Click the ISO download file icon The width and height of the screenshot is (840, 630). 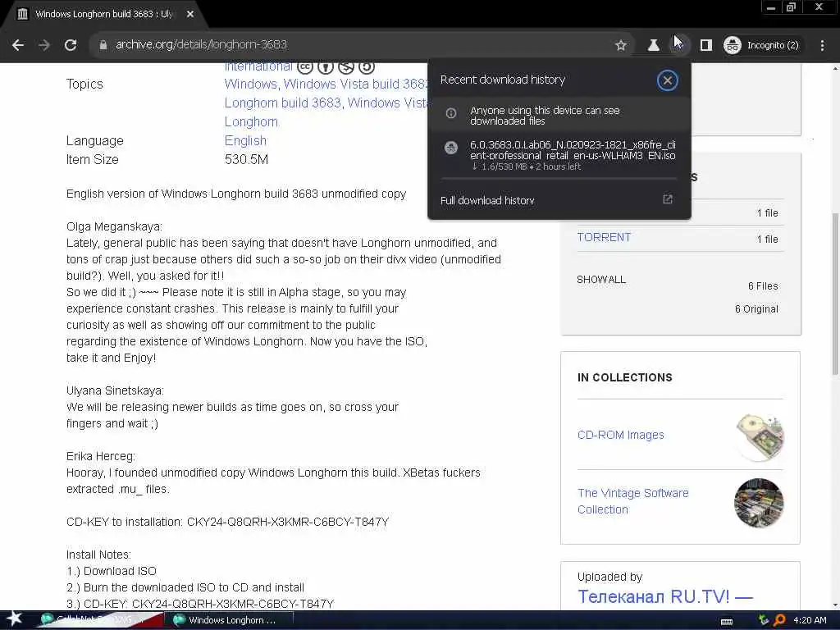(x=451, y=148)
